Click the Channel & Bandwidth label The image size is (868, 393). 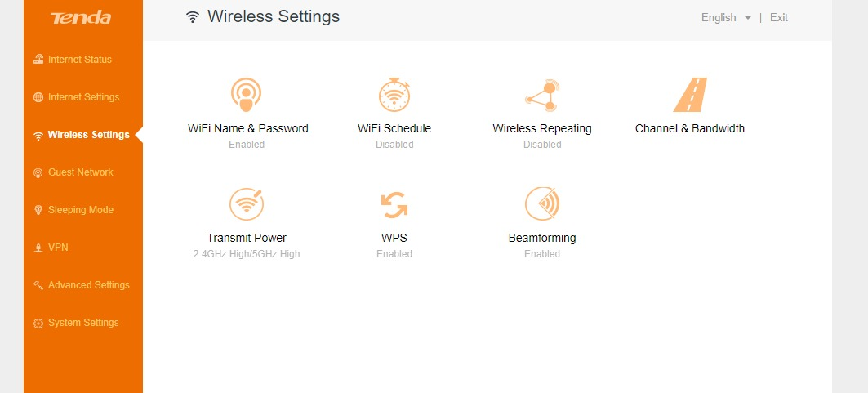click(690, 128)
